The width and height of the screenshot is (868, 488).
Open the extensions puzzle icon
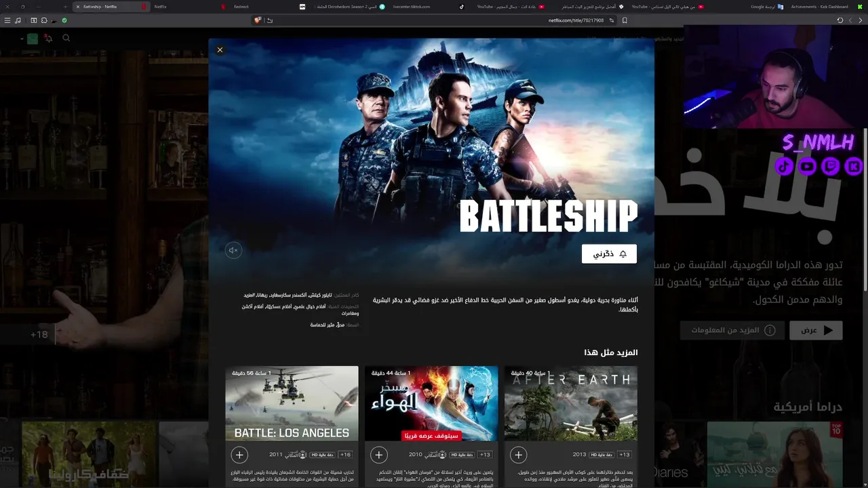[x=44, y=20]
